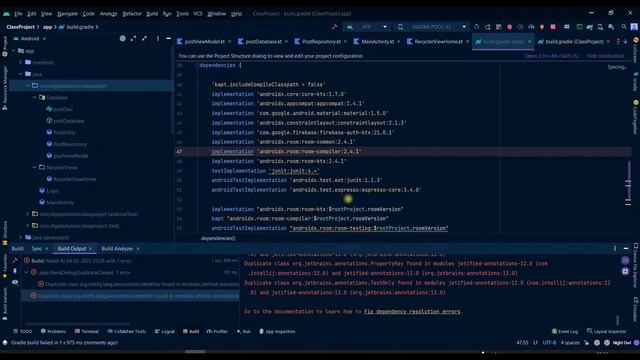Image resolution: width=640 pixels, height=360 pixels.
Task: Open the run configuration app dropdown
Action: [367, 27]
